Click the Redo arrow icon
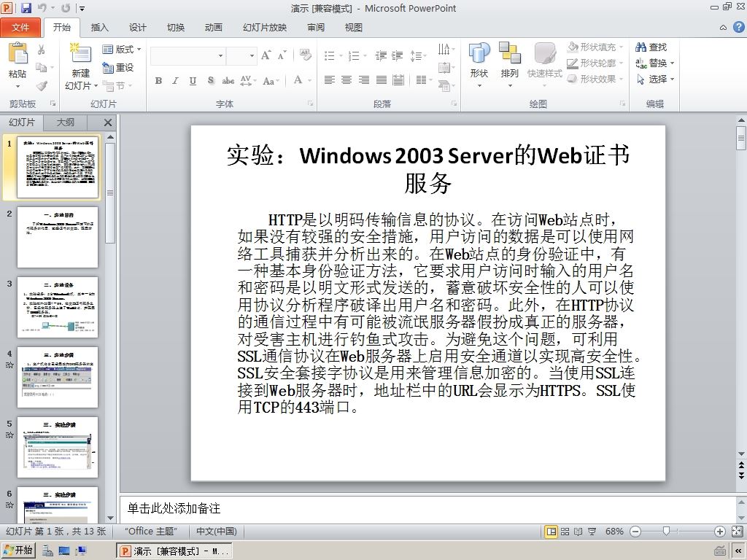Screen dimensions: 747x560 pos(66,8)
